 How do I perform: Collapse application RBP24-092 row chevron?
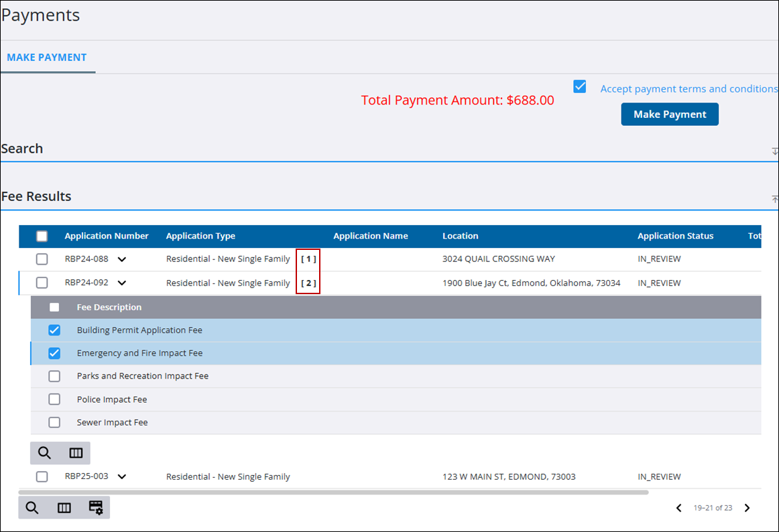point(122,283)
